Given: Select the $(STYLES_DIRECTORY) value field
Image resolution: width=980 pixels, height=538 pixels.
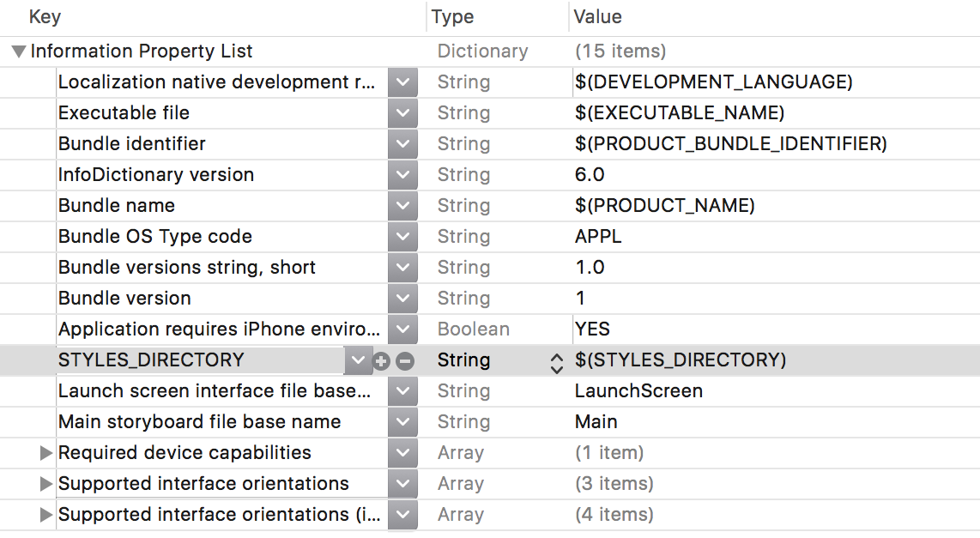Looking at the screenshot, I should pyautogui.click(x=681, y=360).
